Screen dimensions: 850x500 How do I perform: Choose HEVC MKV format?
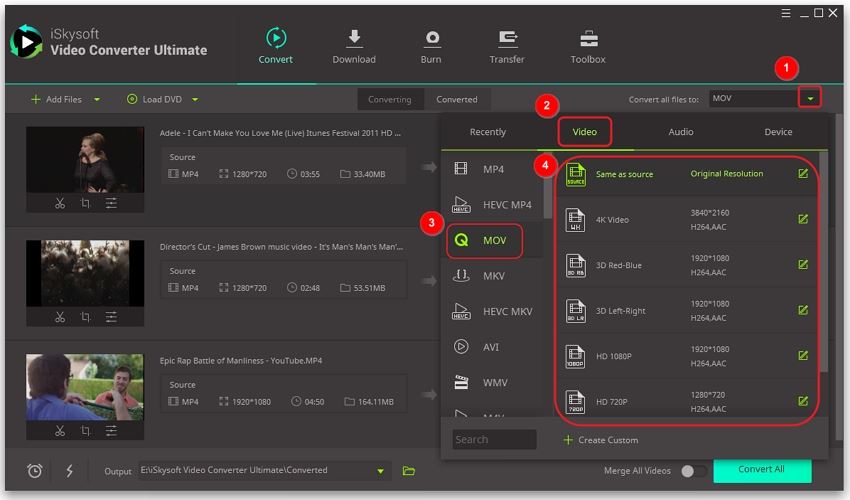click(x=492, y=311)
